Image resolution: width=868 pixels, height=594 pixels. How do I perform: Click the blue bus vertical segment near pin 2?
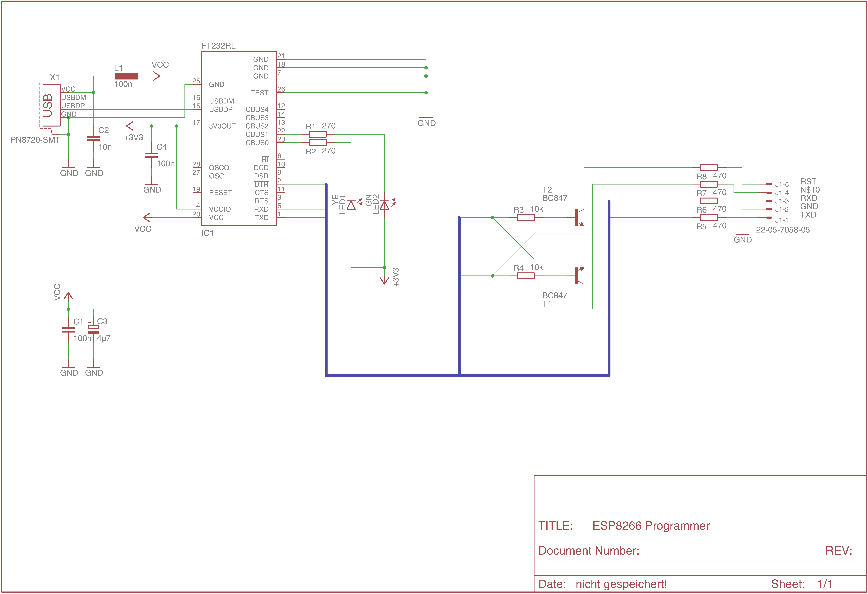pos(326,280)
